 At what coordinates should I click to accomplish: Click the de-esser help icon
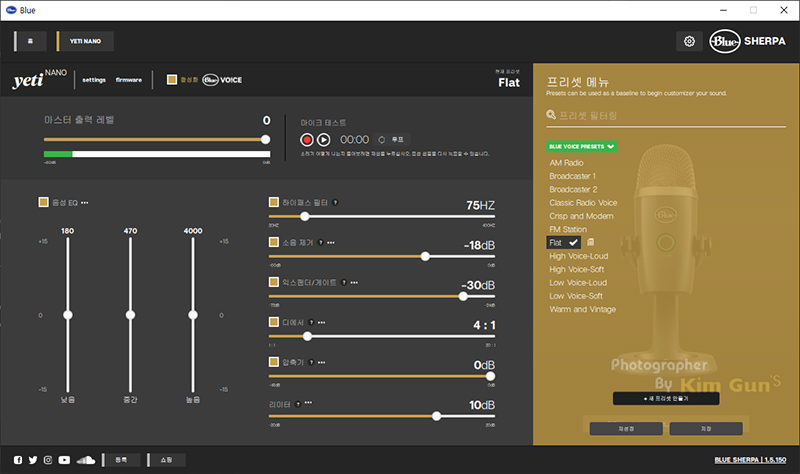pos(311,322)
